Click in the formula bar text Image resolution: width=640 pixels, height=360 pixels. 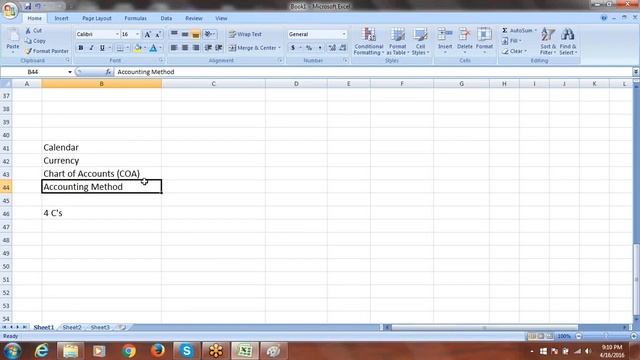[x=146, y=72]
